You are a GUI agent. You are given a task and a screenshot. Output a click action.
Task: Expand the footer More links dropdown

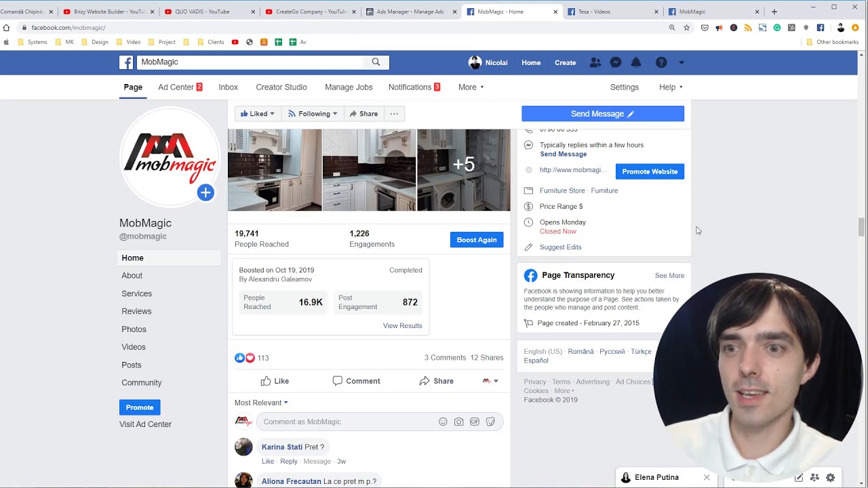tap(564, 390)
